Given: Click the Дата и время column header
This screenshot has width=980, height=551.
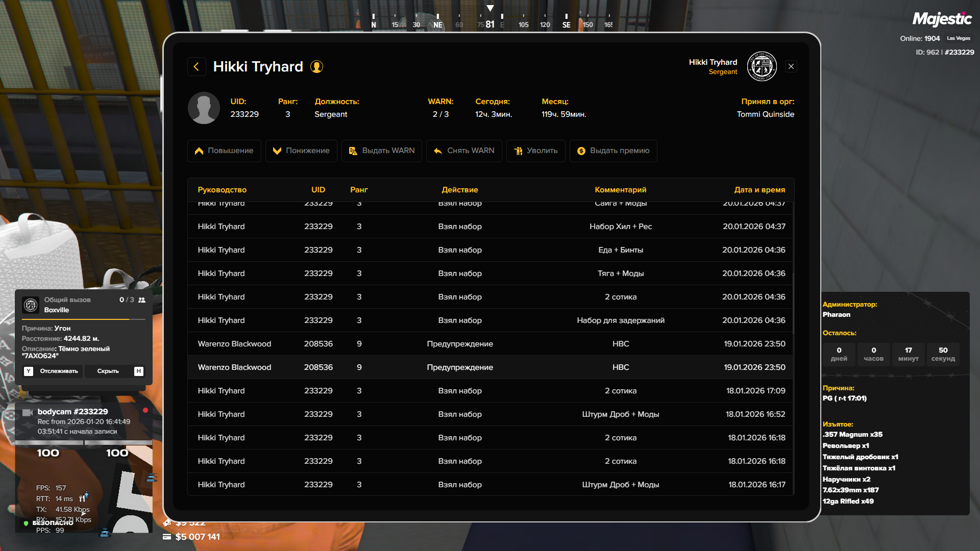Looking at the screenshot, I should click(x=759, y=190).
